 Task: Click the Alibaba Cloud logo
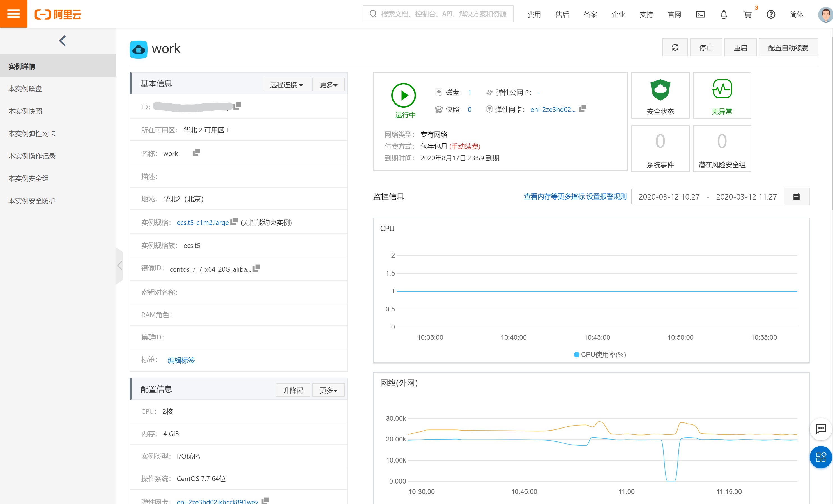tap(58, 15)
